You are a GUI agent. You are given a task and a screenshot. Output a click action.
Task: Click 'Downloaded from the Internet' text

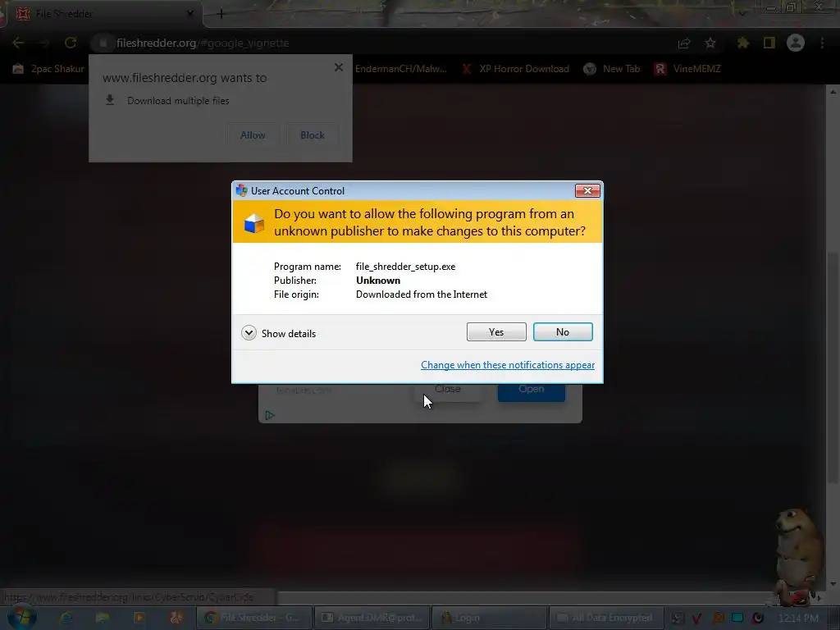click(422, 294)
